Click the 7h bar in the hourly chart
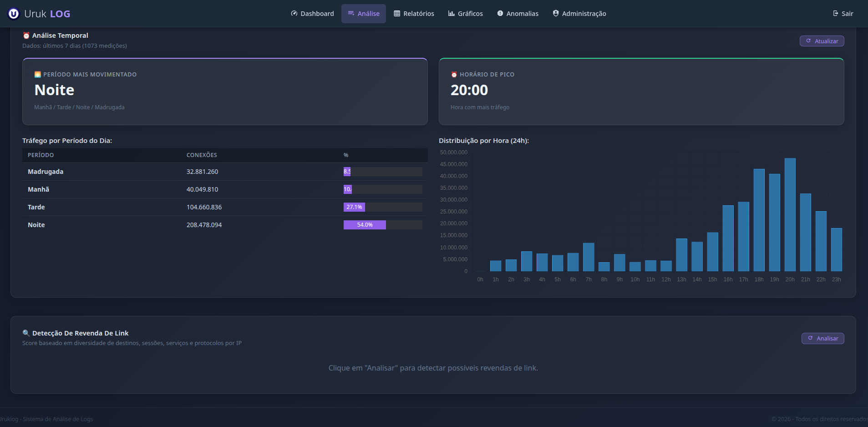Screen dimensions: 868x427 coord(589,257)
